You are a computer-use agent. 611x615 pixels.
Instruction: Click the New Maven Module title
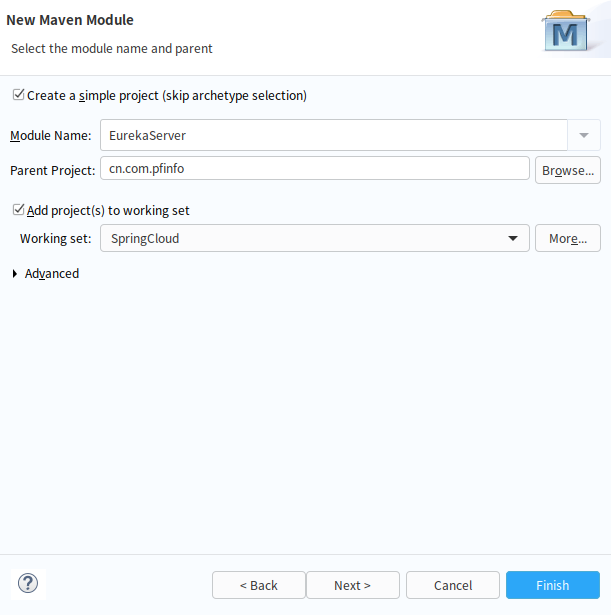70,20
